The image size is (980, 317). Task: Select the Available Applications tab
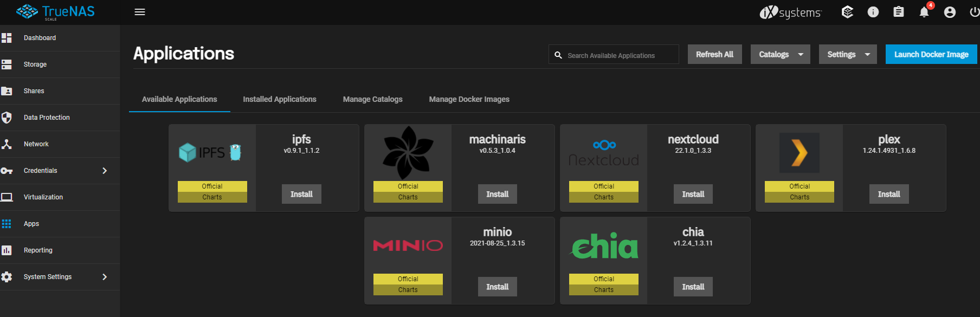(x=179, y=99)
